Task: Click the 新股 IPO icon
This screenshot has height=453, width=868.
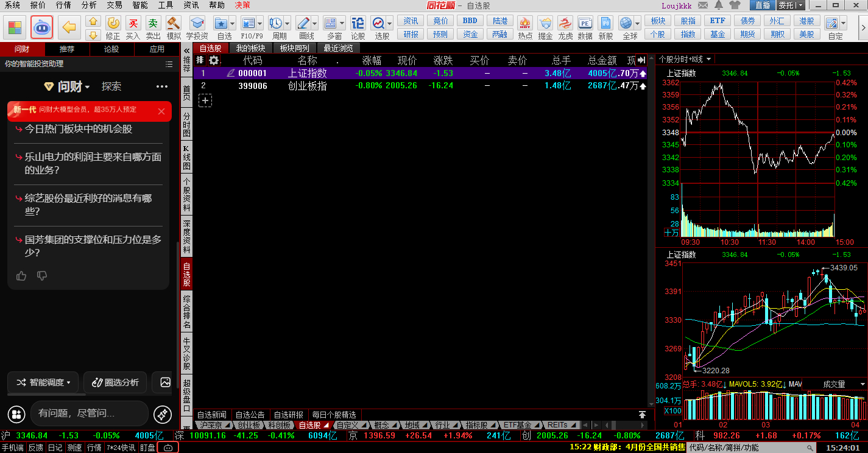Action: (605, 24)
